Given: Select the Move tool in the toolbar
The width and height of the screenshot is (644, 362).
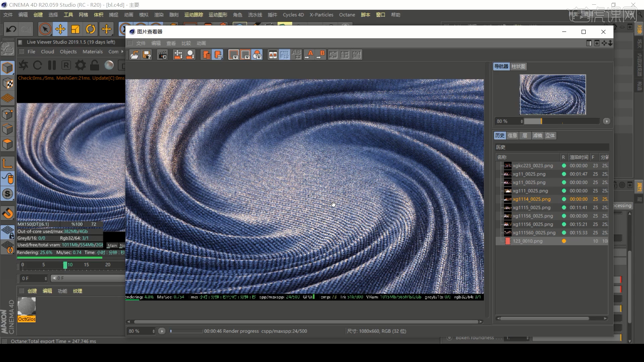Looking at the screenshot, I should point(60,29).
